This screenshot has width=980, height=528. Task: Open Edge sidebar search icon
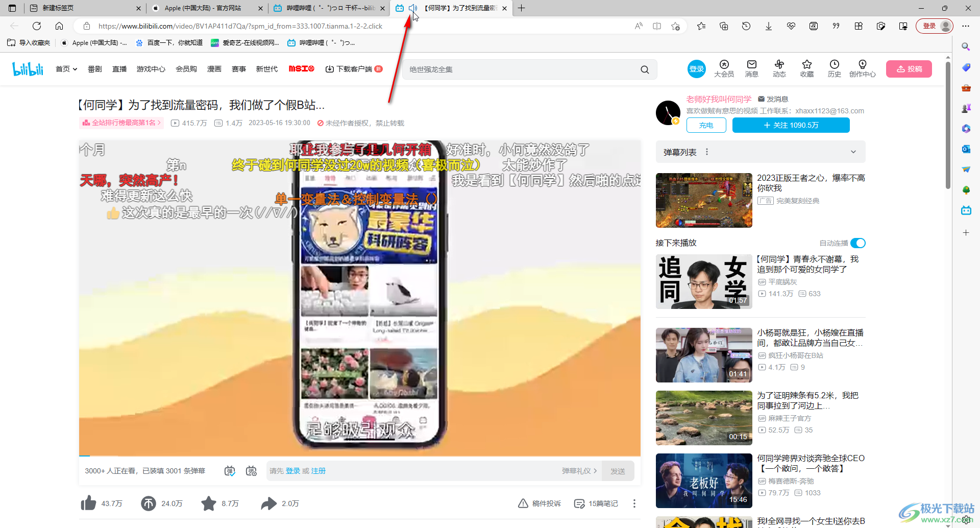pos(966,46)
